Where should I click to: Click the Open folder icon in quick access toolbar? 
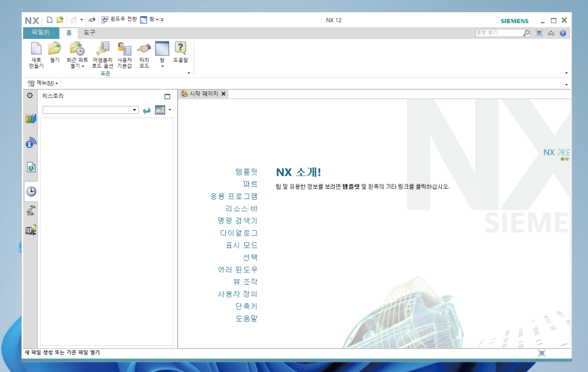60,19
